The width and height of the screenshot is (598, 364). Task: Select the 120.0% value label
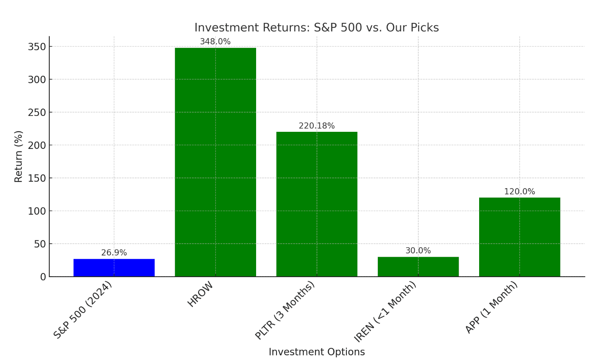[x=519, y=192]
